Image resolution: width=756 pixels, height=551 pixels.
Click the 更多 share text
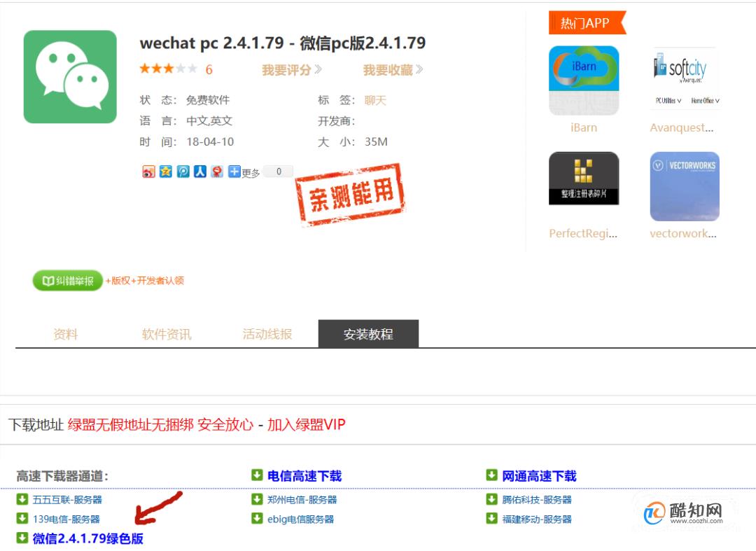pyautogui.click(x=251, y=173)
